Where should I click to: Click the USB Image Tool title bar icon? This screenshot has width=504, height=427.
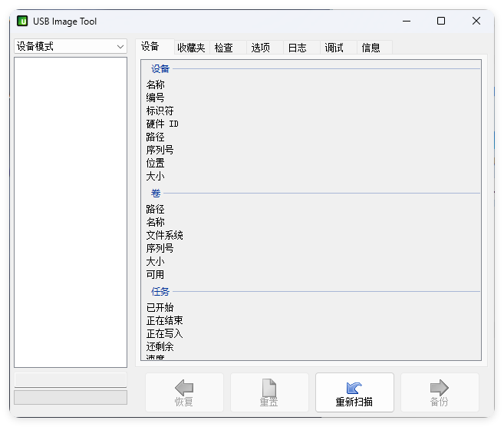pyautogui.click(x=23, y=22)
